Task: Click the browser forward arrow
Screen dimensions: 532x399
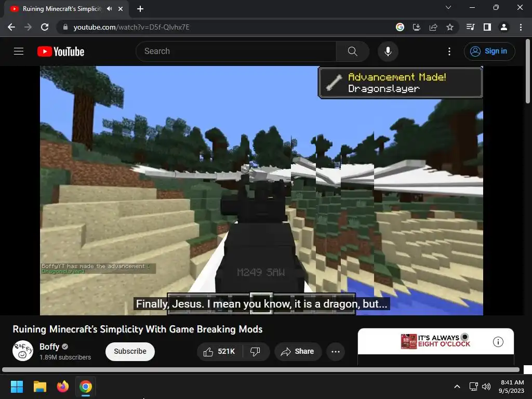Action: pos(28,27)
